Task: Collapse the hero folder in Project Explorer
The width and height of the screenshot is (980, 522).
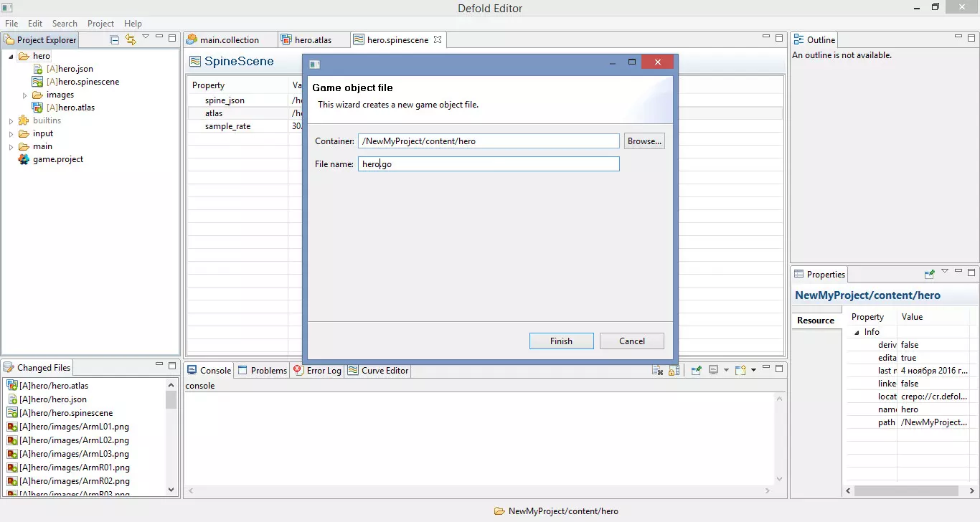Action: point(11,57)
